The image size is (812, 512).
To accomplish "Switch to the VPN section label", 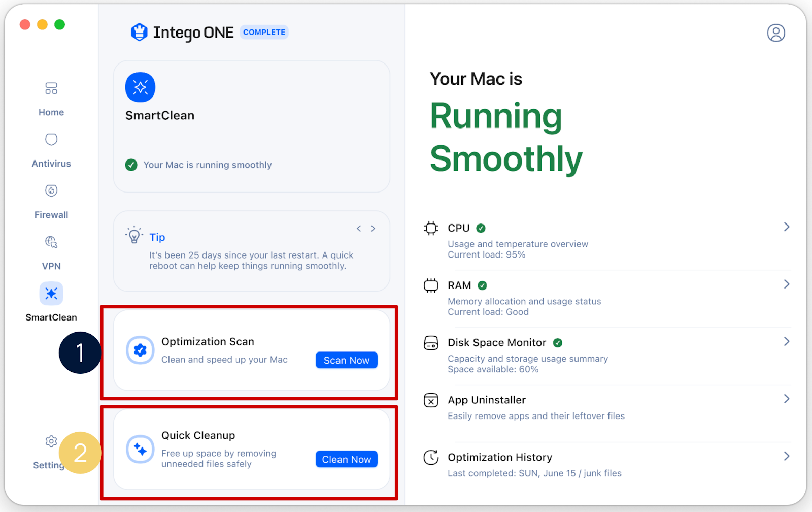I will click(51, 266).
